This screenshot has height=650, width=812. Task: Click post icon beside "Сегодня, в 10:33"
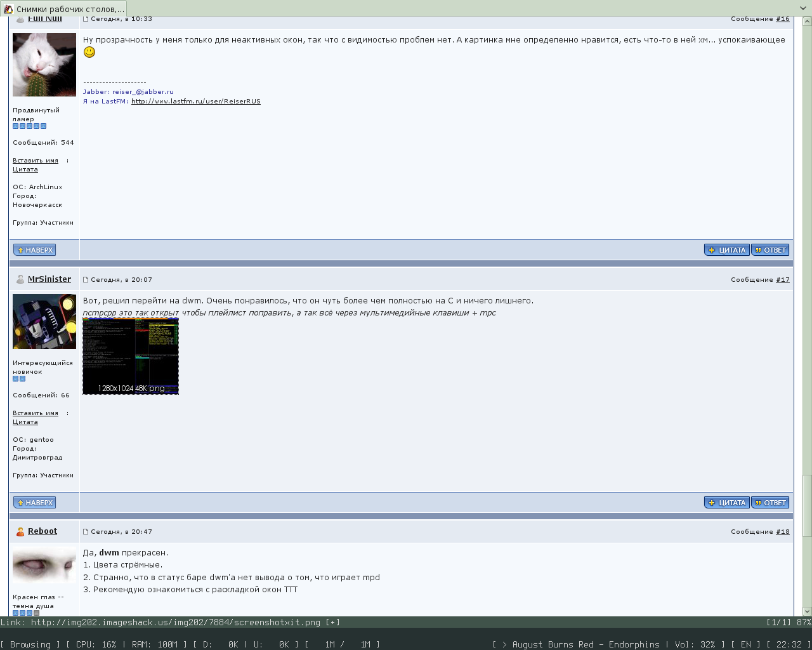86,19
